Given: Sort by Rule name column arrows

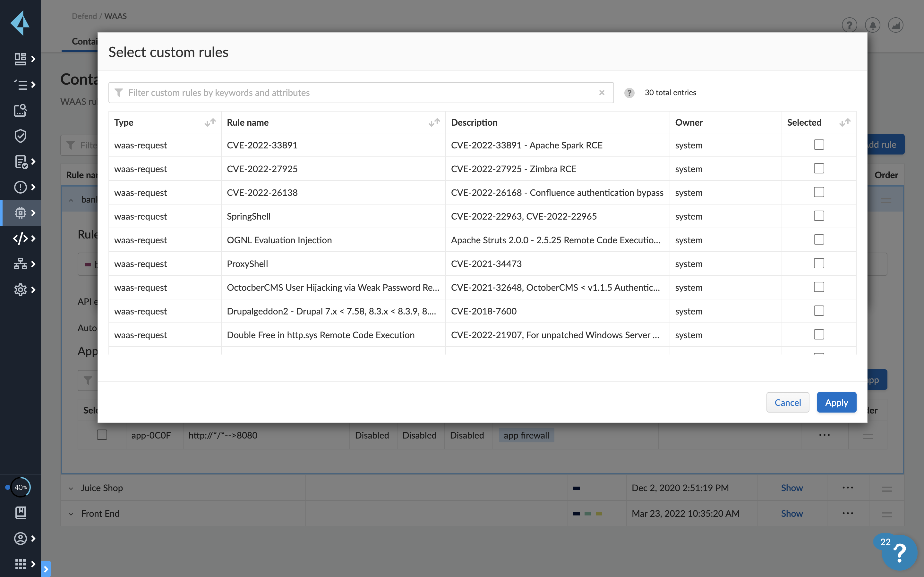Looking at the screenshot, I should click(x=434, y=122).
